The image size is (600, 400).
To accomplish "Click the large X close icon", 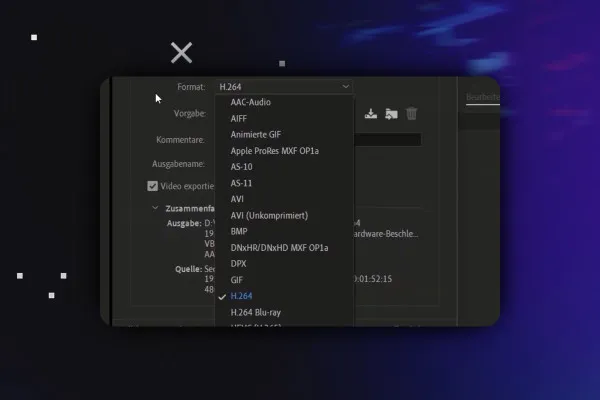I will coord(181,52).
